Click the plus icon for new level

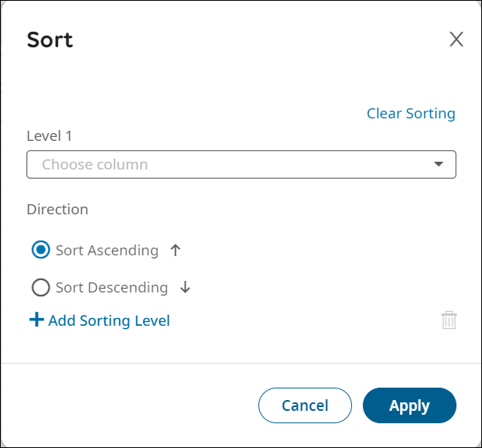(x=36, y=320)
